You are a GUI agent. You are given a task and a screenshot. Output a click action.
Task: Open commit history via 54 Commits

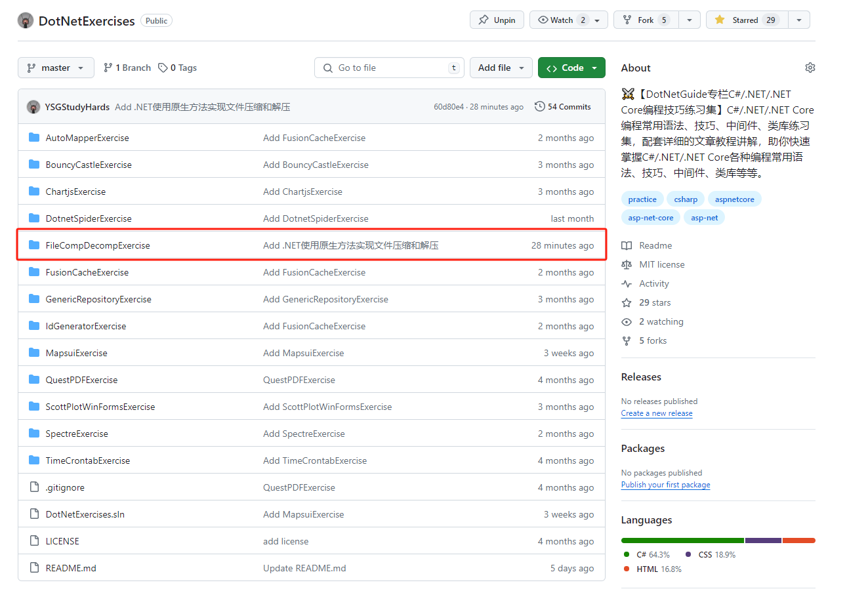pyautogui.click(x=563, y=107)
